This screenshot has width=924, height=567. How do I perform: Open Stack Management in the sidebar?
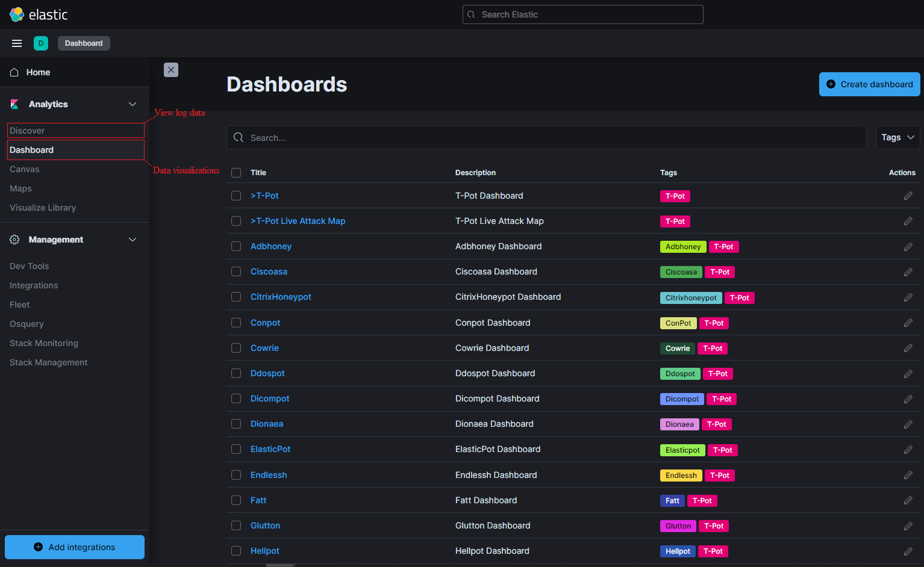pos(49,362)
